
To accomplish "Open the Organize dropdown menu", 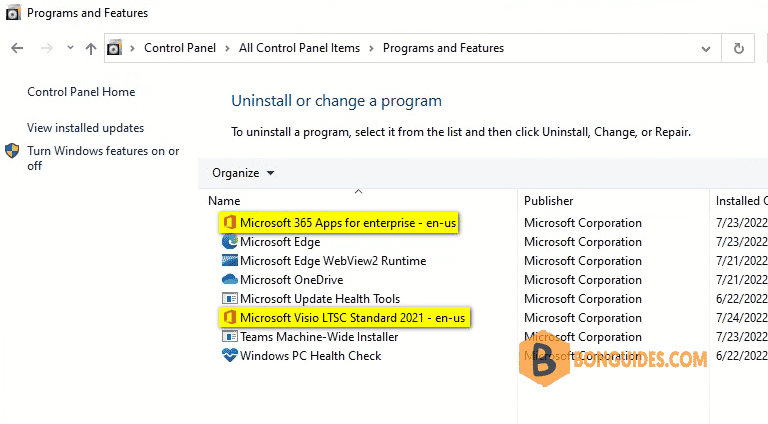I will click(243, 173).
